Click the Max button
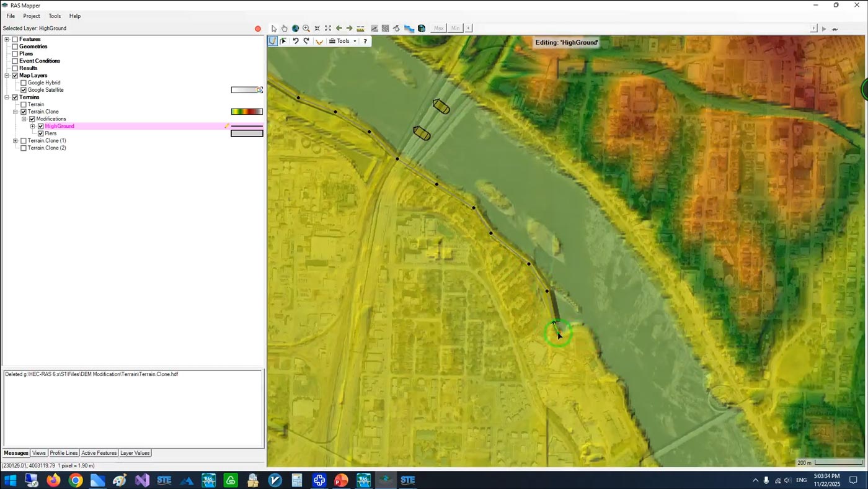868x489 pixels. pos(439,29)
